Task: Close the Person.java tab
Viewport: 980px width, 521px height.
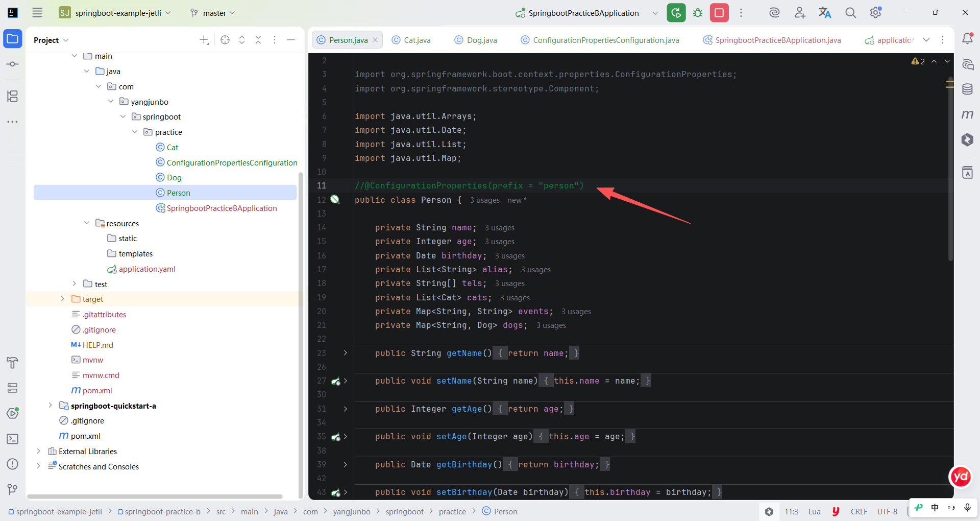Action: (375, 40)
